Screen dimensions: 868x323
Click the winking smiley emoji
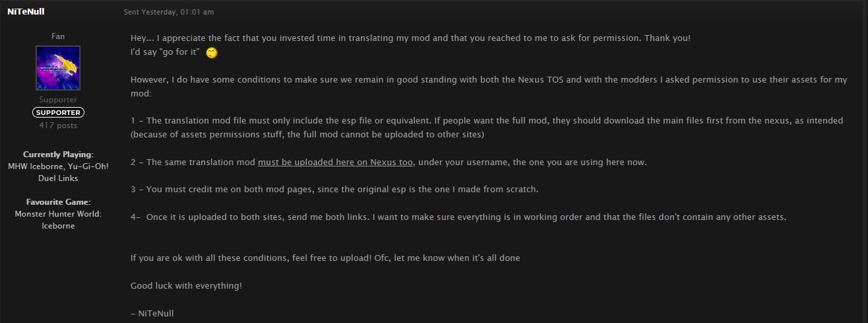tap(211, 52)
